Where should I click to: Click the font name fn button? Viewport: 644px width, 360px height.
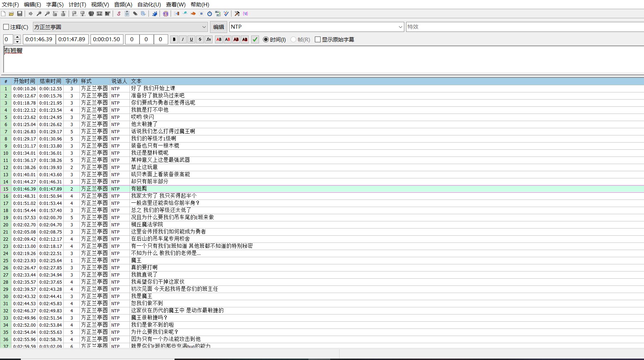click(x=209, y=39)
